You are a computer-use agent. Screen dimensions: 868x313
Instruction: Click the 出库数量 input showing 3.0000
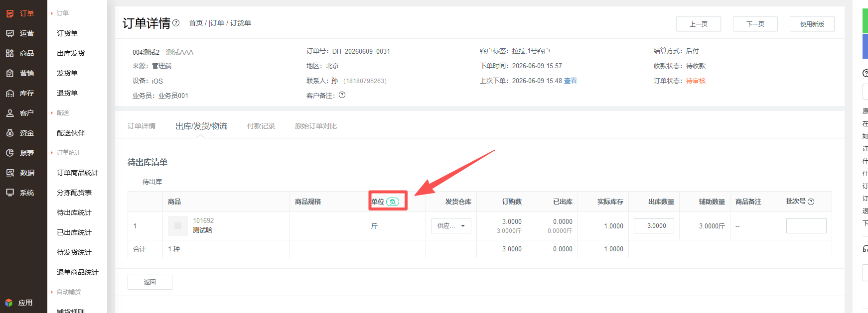[654, 226]
